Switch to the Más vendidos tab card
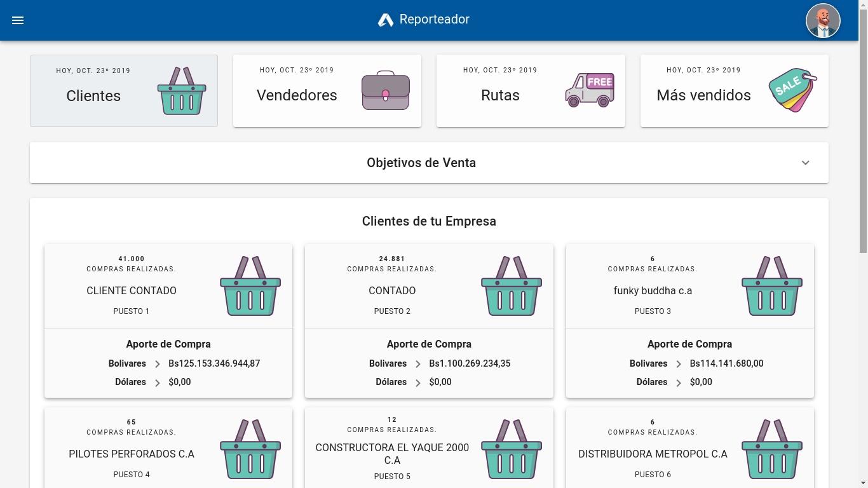 [x=735, y=91]
